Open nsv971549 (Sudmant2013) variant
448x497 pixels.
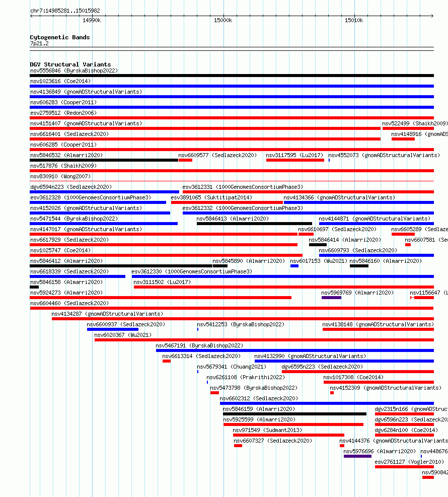click(267, 430)
